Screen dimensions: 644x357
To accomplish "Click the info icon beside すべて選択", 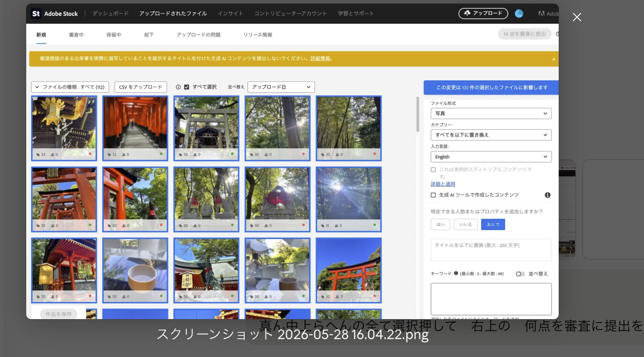I will click(178, 87).
